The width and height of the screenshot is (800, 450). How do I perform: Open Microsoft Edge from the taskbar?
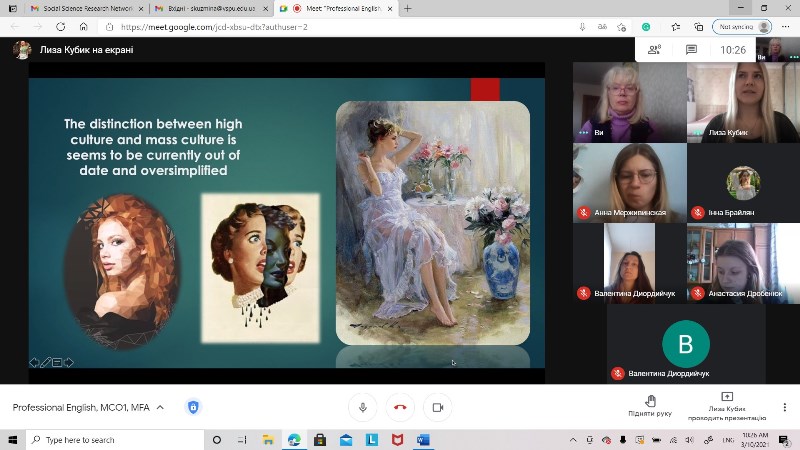pos(294,439)
